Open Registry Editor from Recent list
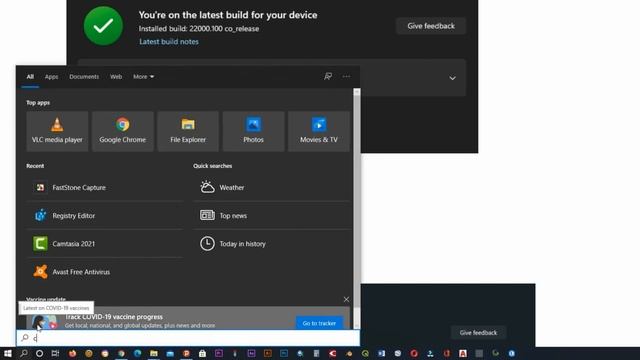 coord(105,216)
